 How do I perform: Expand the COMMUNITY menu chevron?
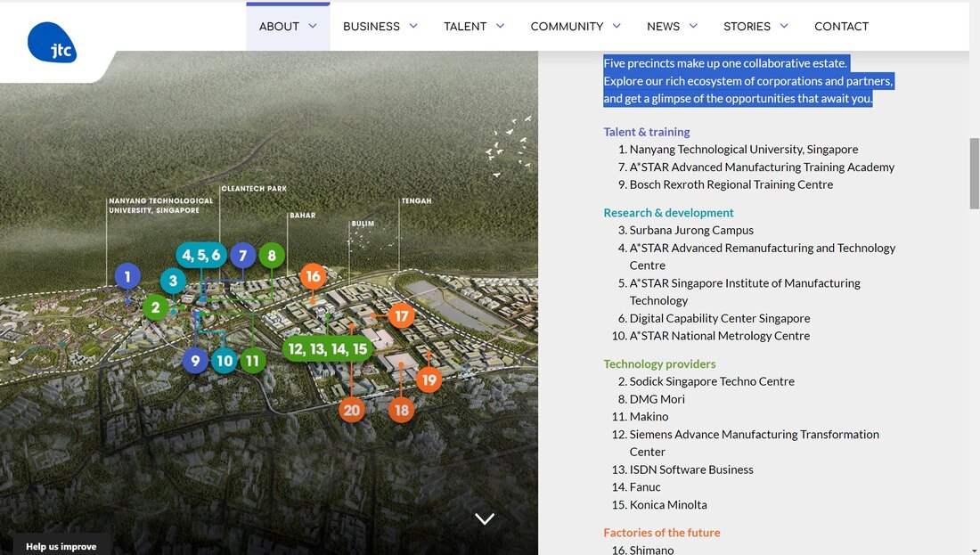[617, 26]
